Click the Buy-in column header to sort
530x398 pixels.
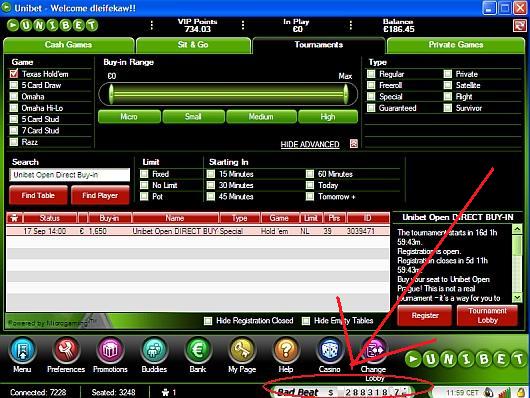coord(109,218)
